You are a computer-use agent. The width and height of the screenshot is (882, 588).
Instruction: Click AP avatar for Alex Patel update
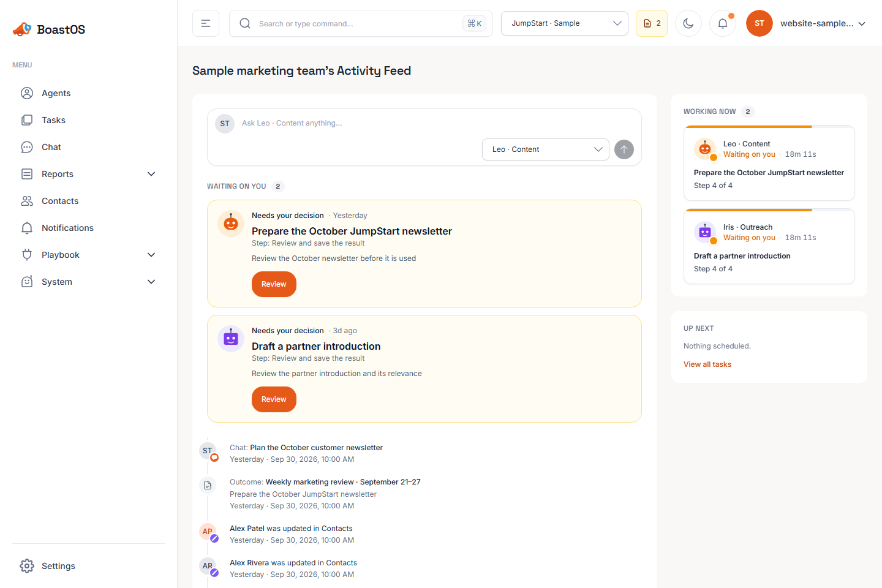tap(208, 532)
